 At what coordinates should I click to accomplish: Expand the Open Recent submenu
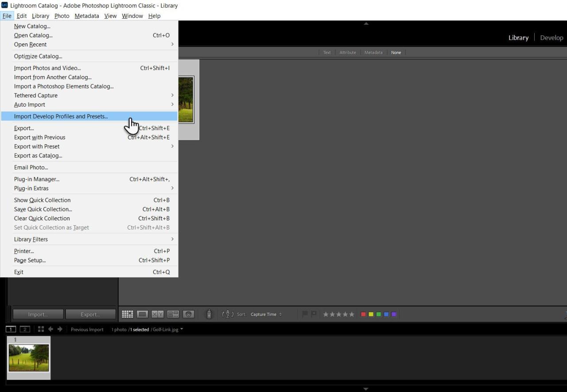pyautogui.click(x=89, y=44)
